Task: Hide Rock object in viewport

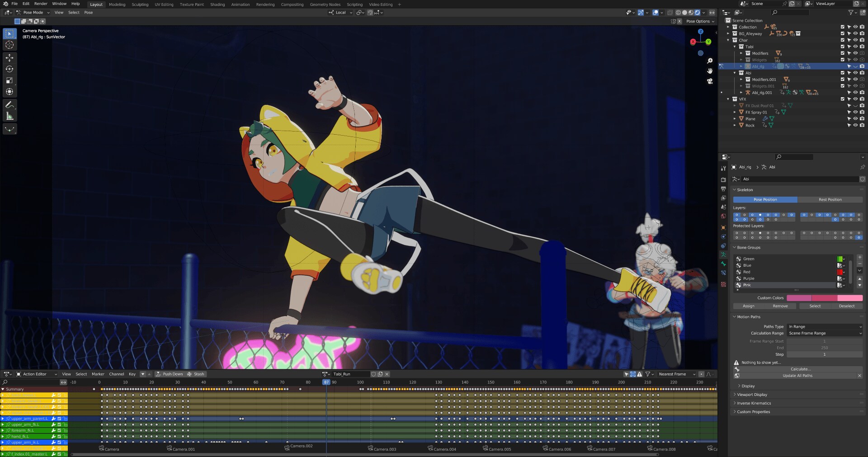Action: click(x=855, y=125)
